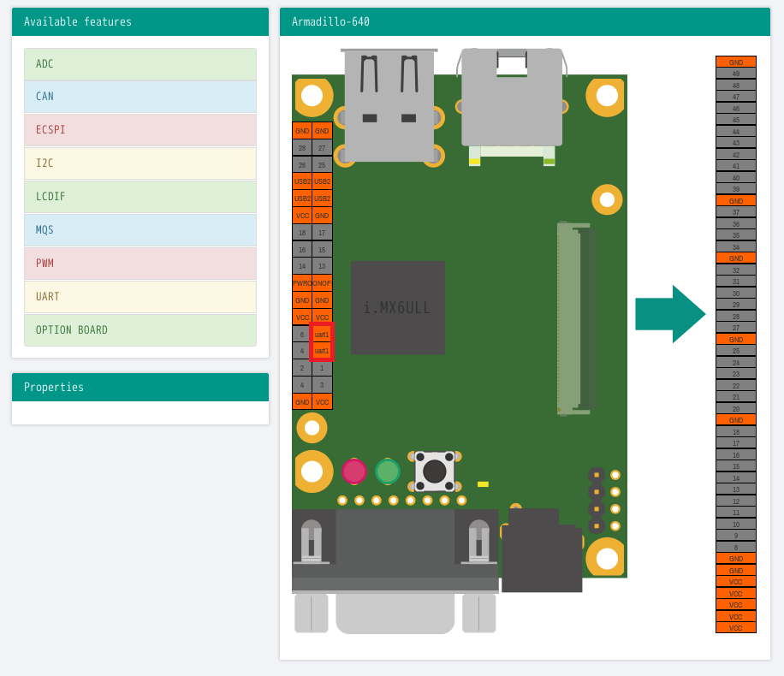Select PWM in the features list
Viewport: 784px width, 676px height.
[140, 264]
